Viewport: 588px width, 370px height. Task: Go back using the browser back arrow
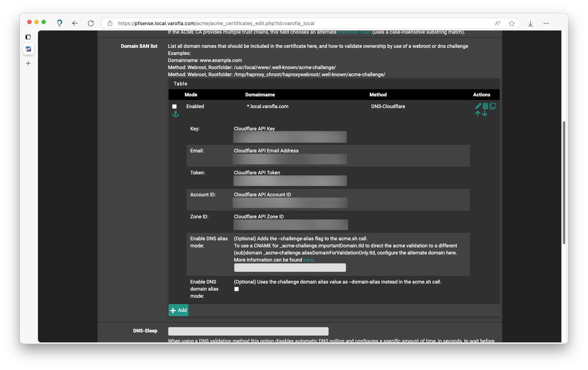click(x=75, y=23)
